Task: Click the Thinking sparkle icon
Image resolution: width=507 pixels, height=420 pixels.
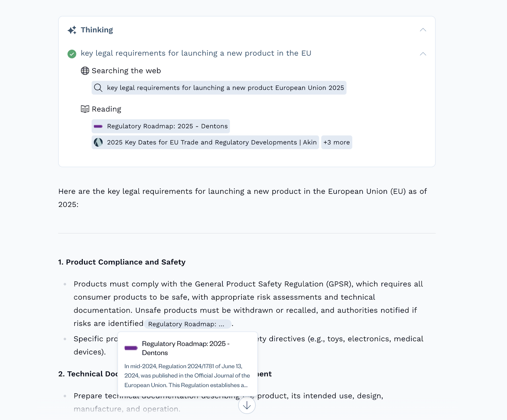Action: 72,30
